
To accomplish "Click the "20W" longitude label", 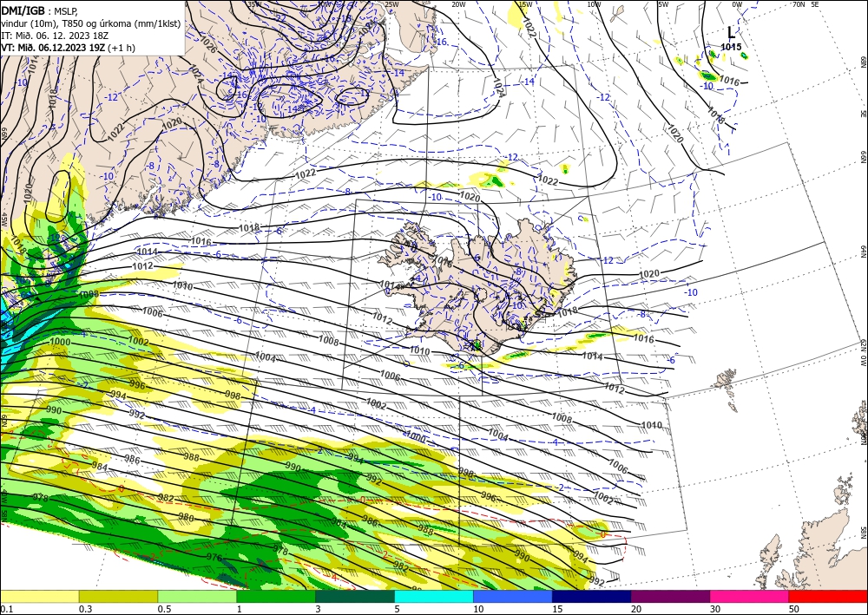I will (458, 4).
